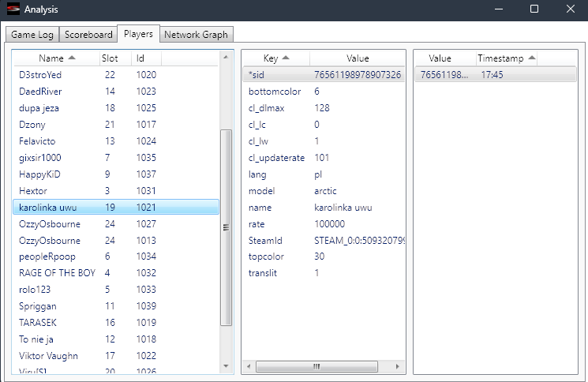Image resolution: width=588 pixels, height=382 pixels.
Task: Switch to the Game Log tab
Action: (32, 35)
